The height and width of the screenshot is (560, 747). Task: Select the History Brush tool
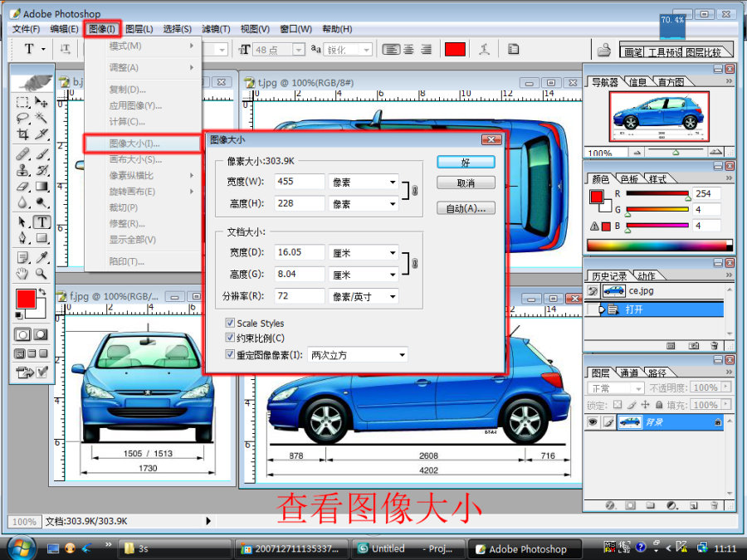coord(41,169)
